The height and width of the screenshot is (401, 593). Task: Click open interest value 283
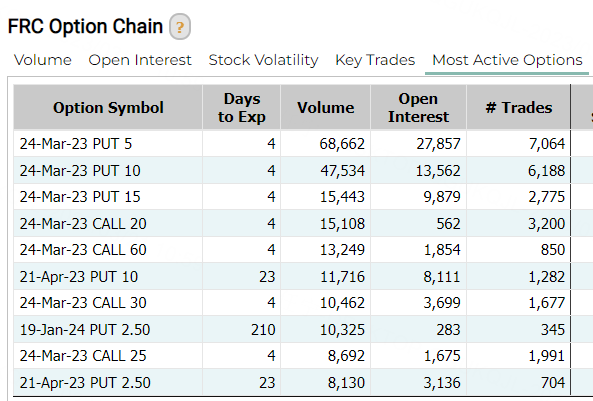449,330
